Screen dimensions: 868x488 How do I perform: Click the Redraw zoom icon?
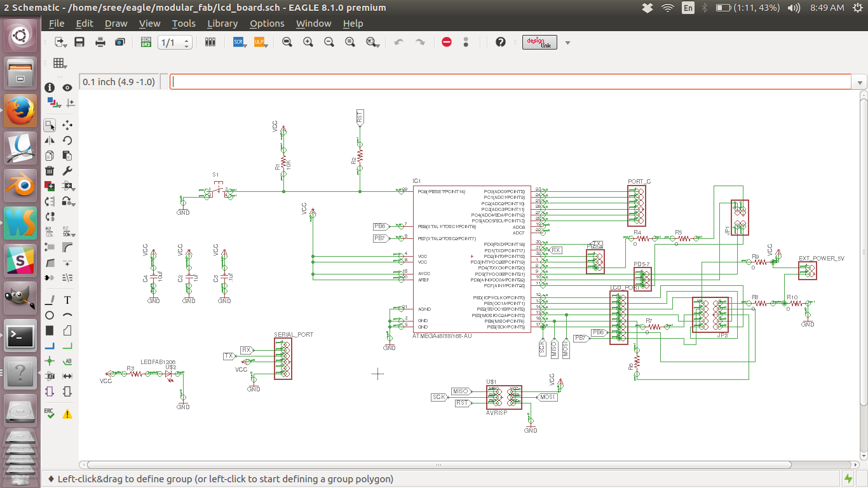pyautogui.click(x=350, y=42)
